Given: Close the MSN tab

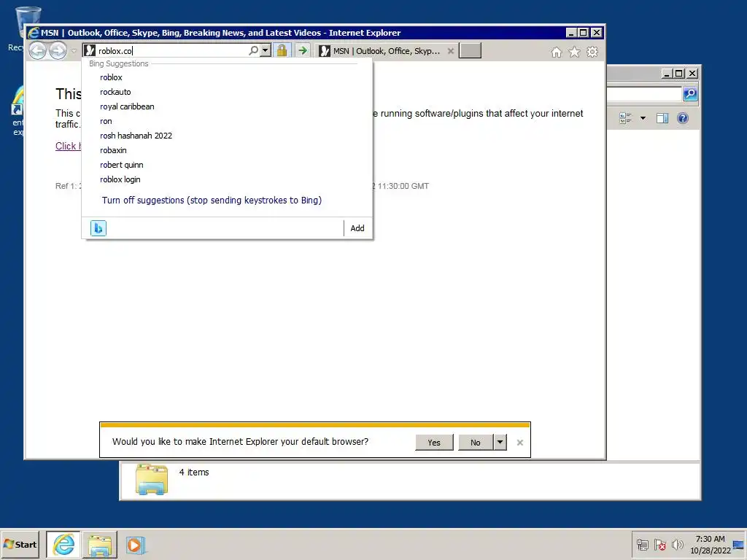Looking at the screenshot, I should [451, 51].
